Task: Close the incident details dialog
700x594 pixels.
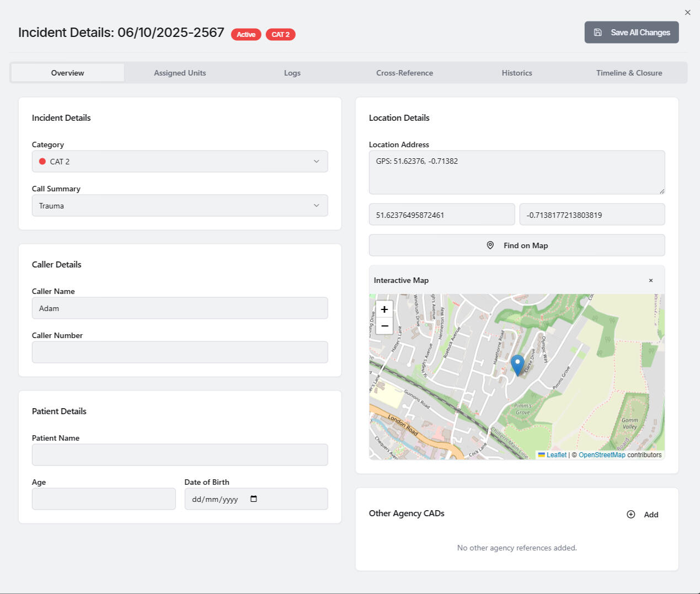Action: coord(687,12)
